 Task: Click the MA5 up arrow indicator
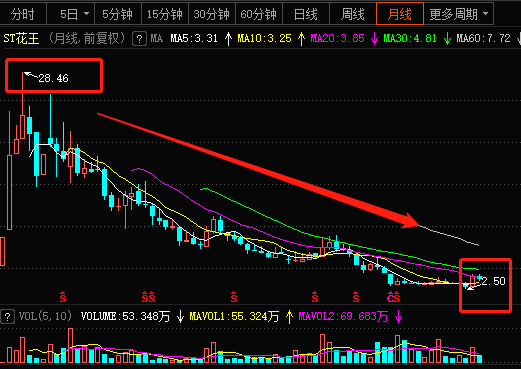pos(228,39)
